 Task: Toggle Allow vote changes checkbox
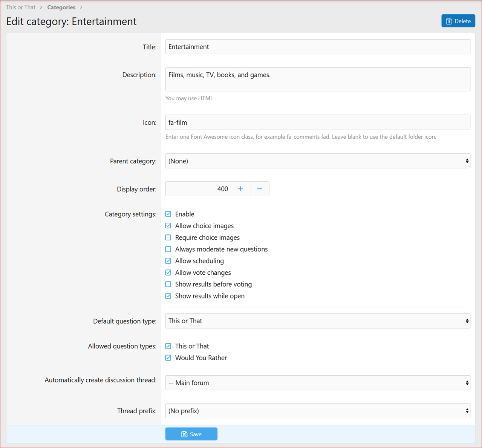(168, 272)
